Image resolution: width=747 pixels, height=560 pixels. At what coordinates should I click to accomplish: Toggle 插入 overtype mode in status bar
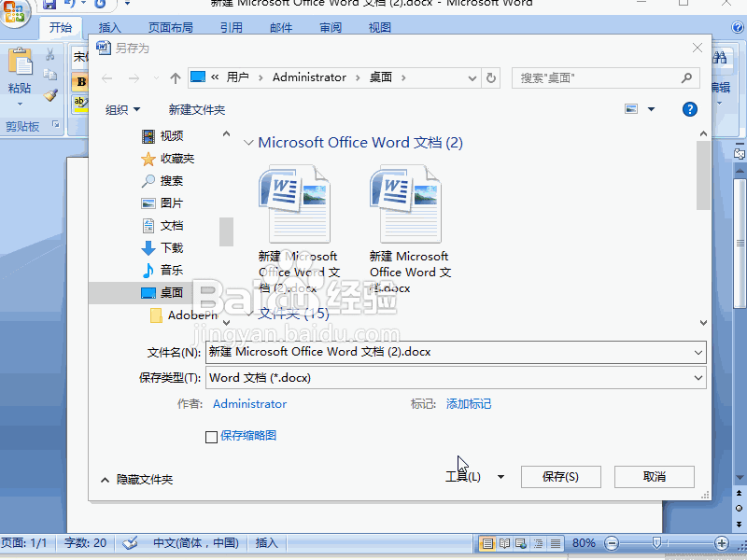point(265,542)
